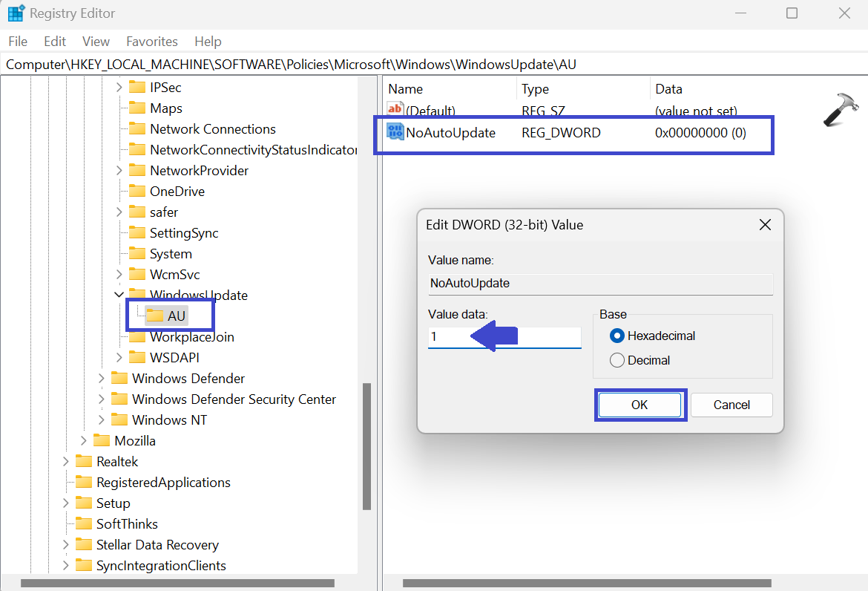
Task: Click the (Default) string value icon
Action: (x=395, y=111)
